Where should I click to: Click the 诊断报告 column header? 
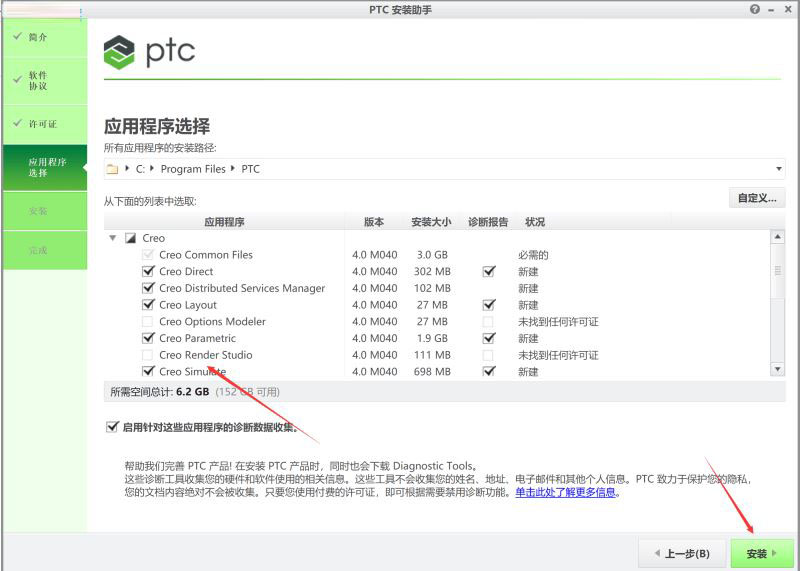(488, 222)
